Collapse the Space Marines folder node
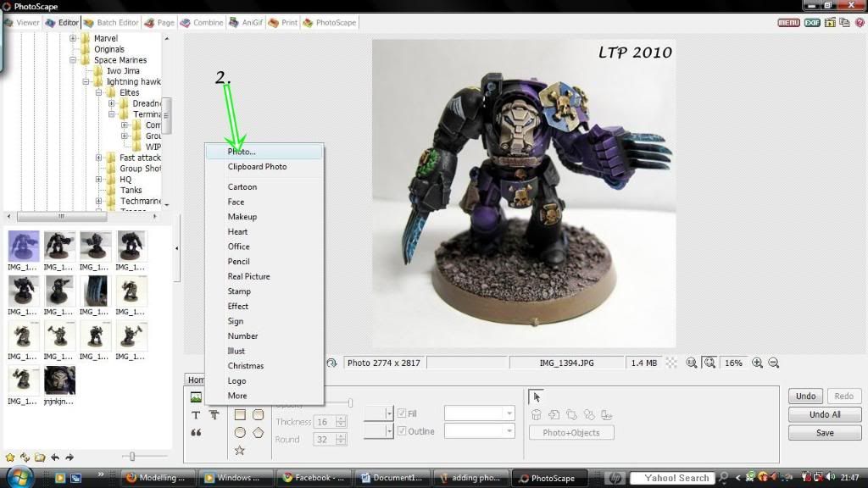The height and width of the screenshot is (488, 868). click(73, 60)
